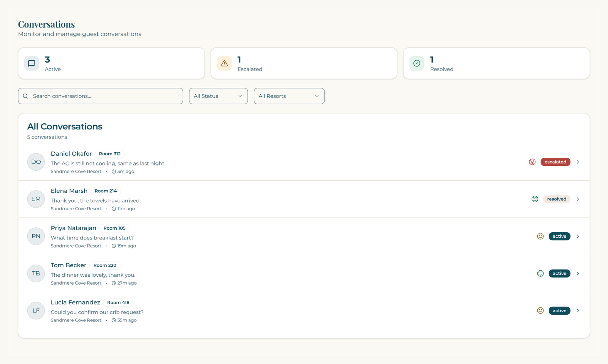Open Priya Natarajan conversation via chevron arrow
608x364 pixels.
coord(578,236)
